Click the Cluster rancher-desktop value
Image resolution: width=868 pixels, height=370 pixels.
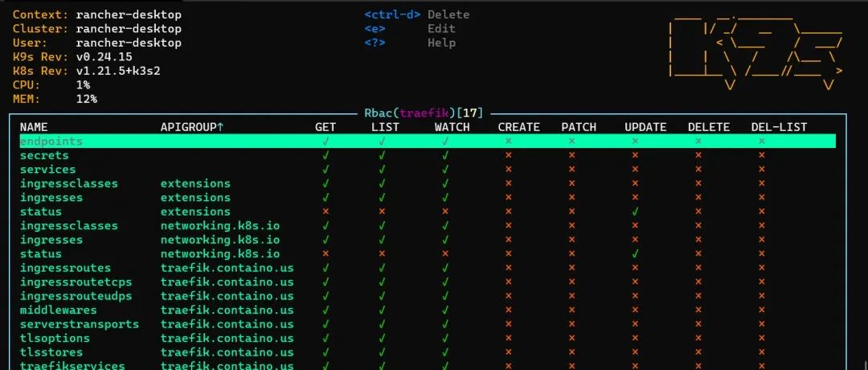(x=129, y=29)
